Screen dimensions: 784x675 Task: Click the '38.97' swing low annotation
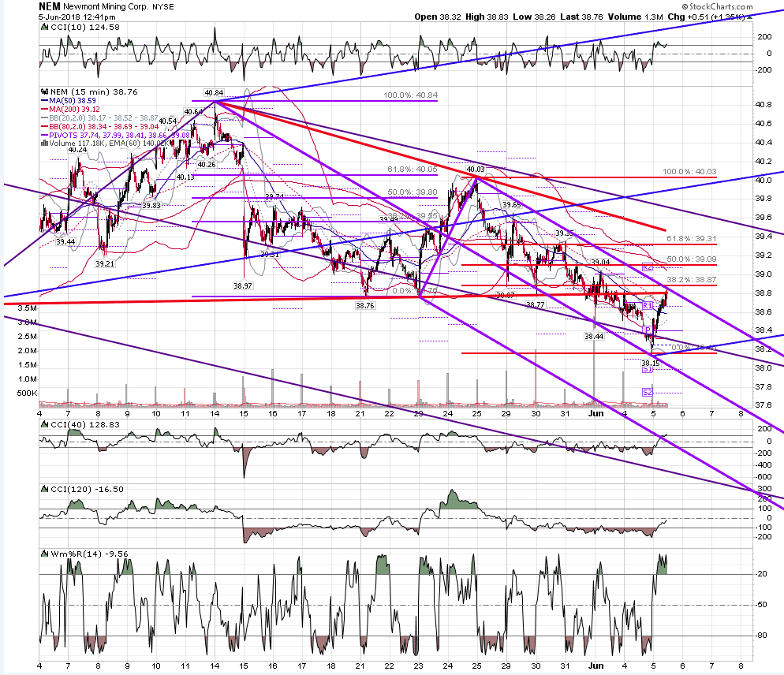click(x=242, y=285)
